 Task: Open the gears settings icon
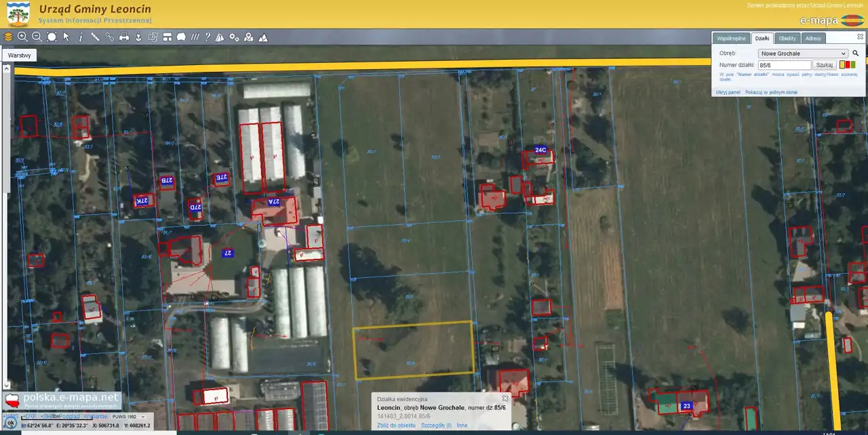tap(234, 37)
